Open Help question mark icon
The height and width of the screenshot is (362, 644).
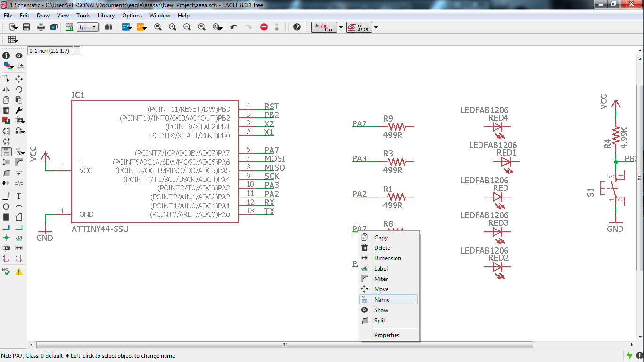[x=297, y=27]
